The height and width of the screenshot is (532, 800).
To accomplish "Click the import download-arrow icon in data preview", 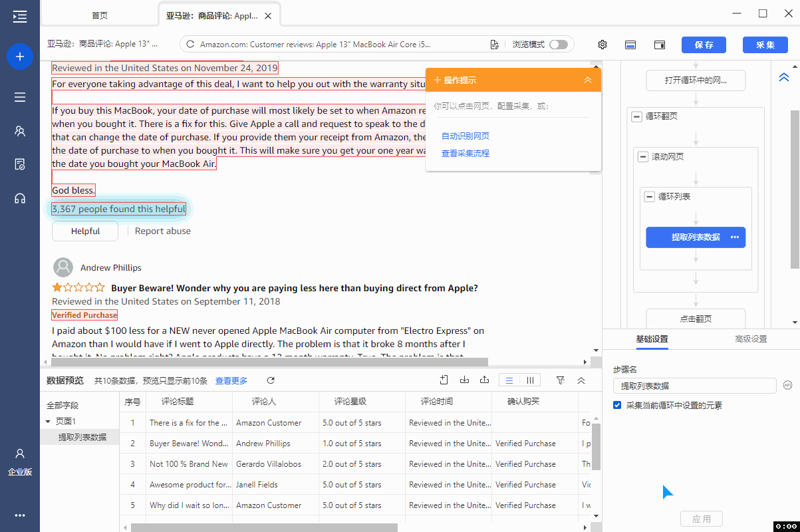I will [465, 380].
